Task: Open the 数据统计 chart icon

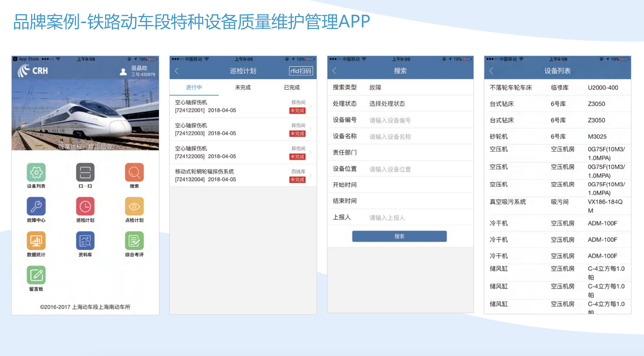Action: [x=36, y=241]
